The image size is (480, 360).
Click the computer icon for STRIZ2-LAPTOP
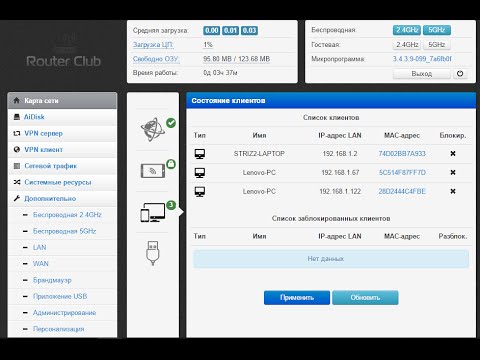coord(200,154)
